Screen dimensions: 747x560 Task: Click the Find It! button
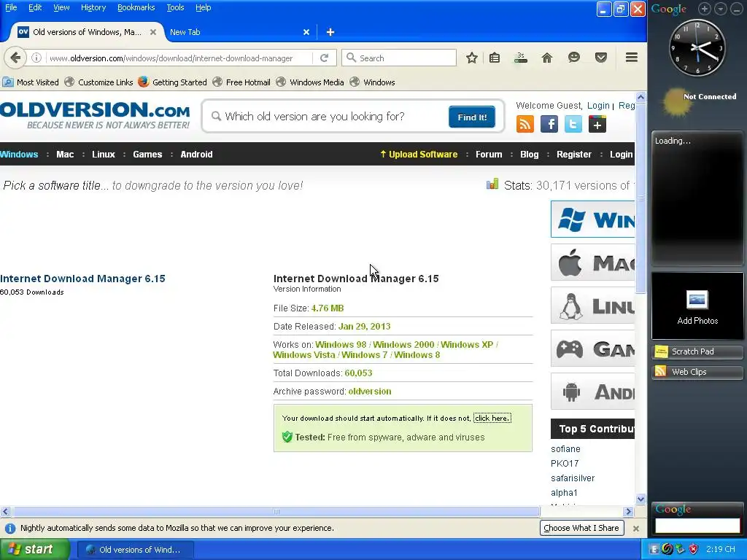click(x=472, y=117)
